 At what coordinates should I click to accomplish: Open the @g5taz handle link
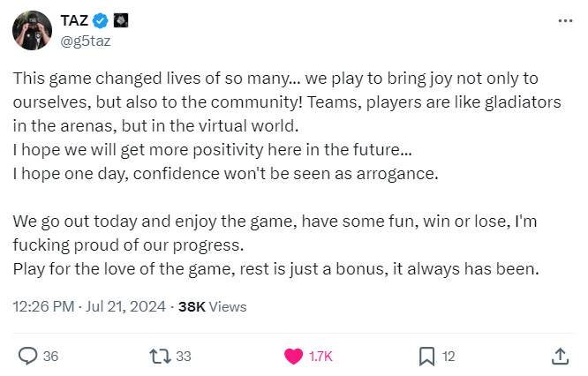[84, 39]
